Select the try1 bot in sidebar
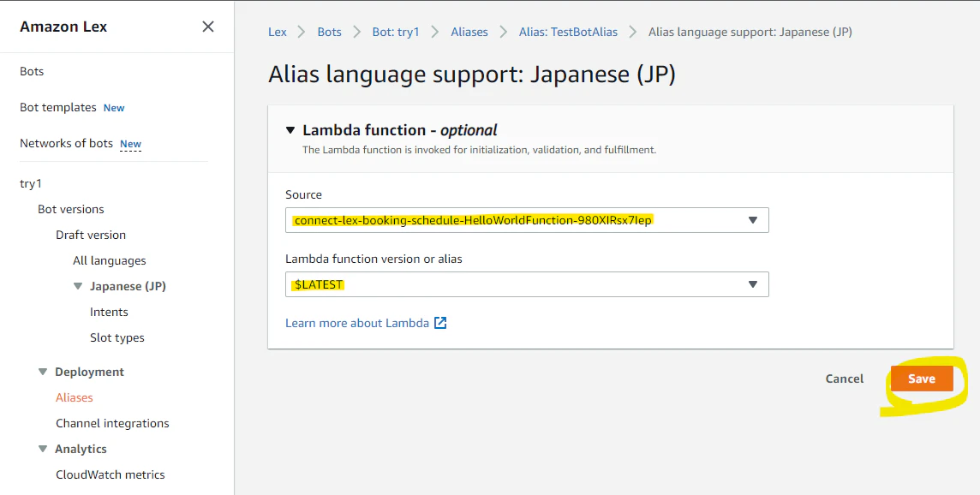Viewport: 980px width, 495px height. point(31,184)
